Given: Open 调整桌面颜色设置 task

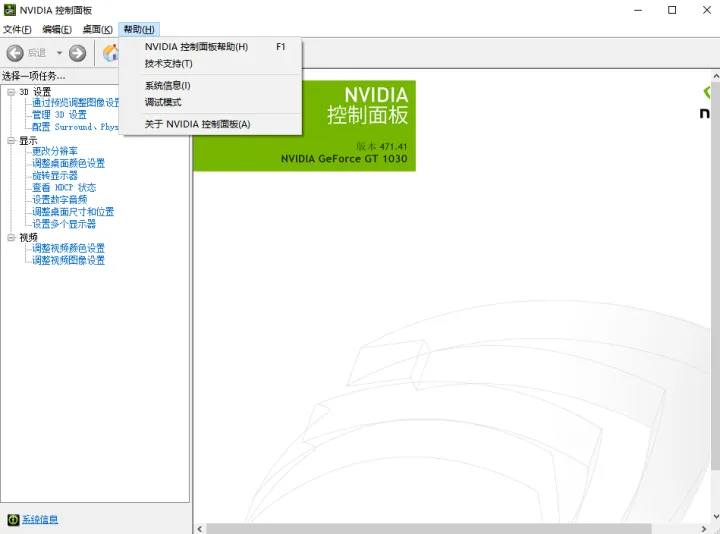Looking at the screenshot, I should click(68, 163).
